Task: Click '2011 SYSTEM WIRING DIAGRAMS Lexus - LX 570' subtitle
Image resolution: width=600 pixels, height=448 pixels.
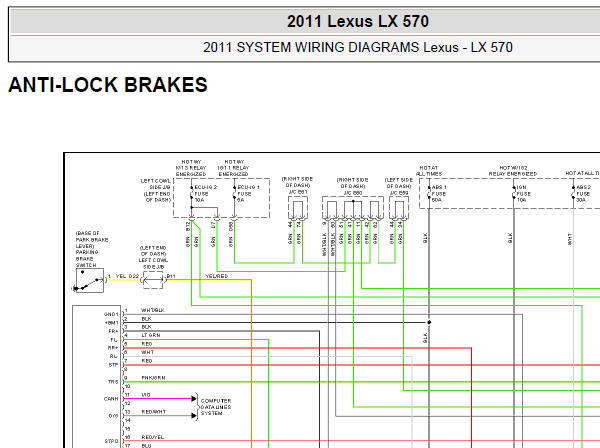Action: tap(357, 47)
